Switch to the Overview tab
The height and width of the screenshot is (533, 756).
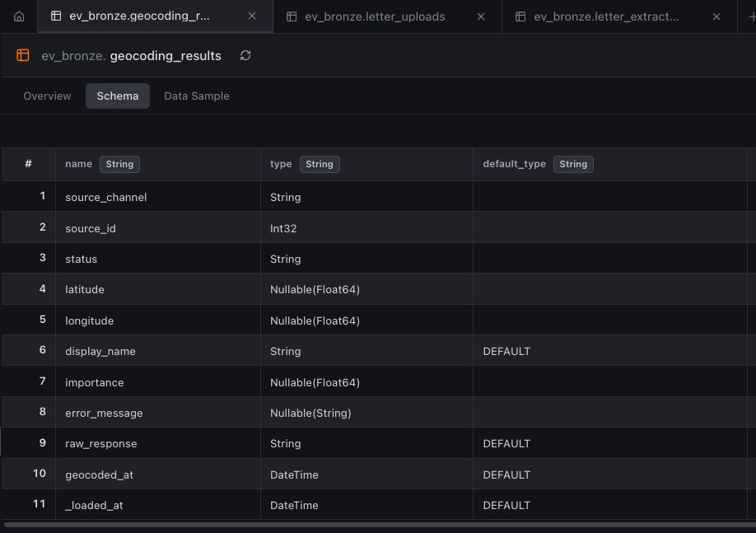point(46,96)
